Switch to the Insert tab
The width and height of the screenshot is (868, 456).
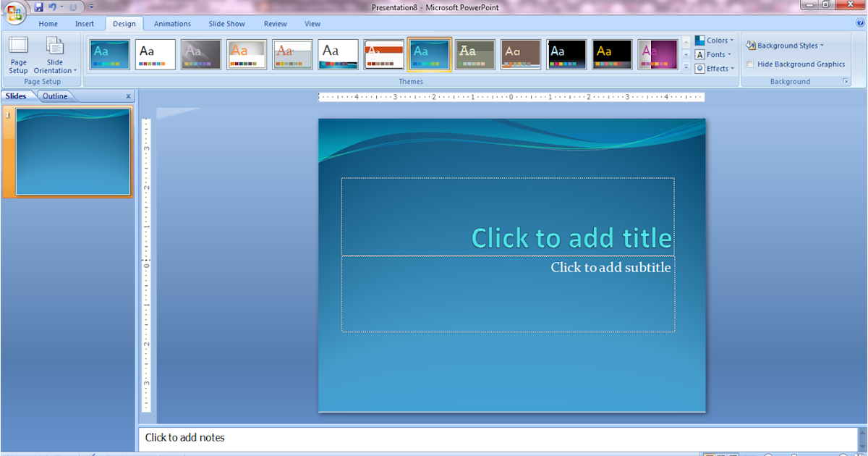coord(85,24)
